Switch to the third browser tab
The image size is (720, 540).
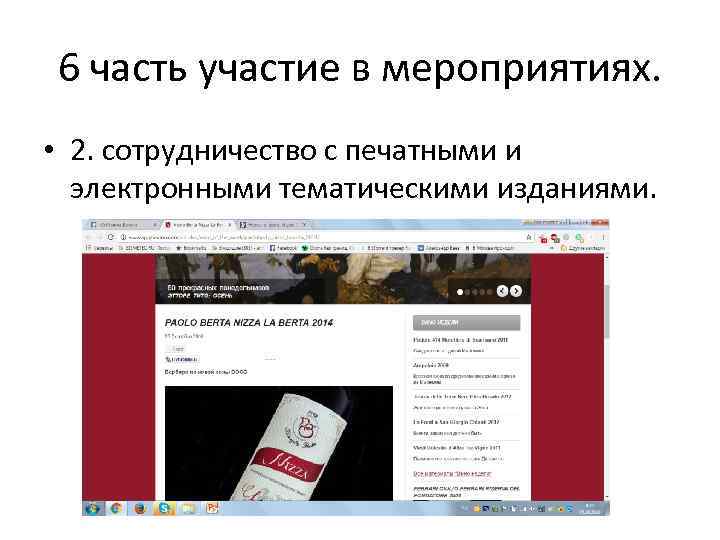pyautogui.click(x=274, y=225)
